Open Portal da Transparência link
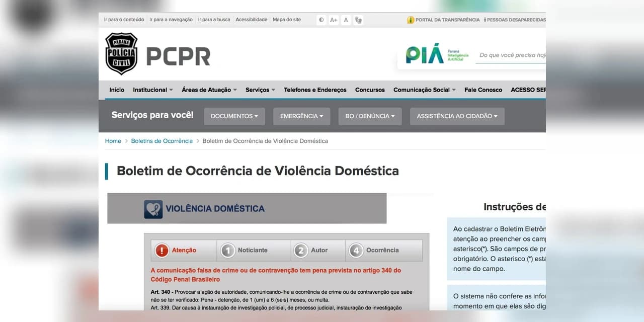This screenshot has height=322, width=644. (448, 20)
